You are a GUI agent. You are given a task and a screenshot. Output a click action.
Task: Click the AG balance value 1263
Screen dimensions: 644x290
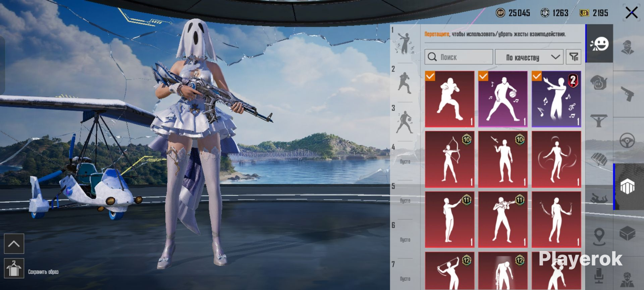tap(560, 13)
